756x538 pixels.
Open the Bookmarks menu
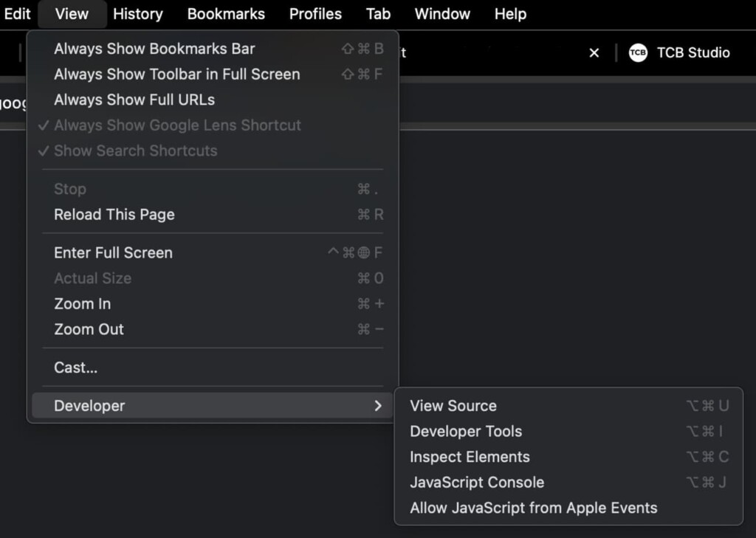[x=226, y=13]
